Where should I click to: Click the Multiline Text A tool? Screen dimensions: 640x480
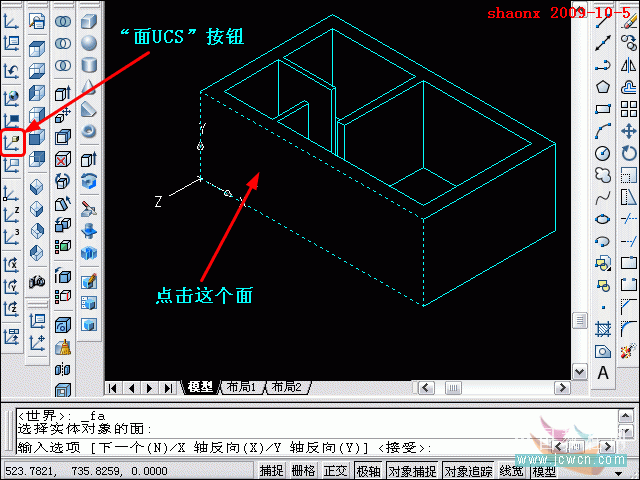pos(603,373)
